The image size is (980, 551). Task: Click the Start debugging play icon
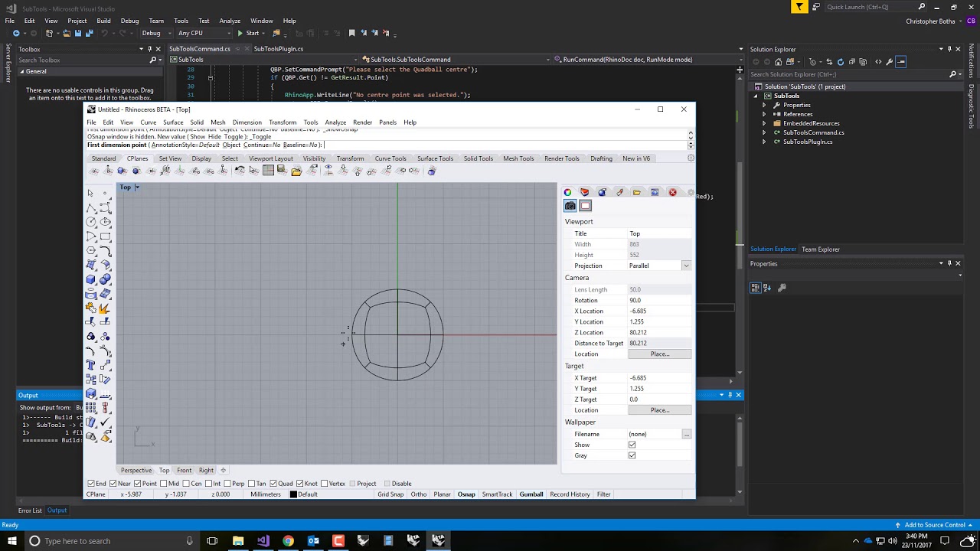(240, 33)
